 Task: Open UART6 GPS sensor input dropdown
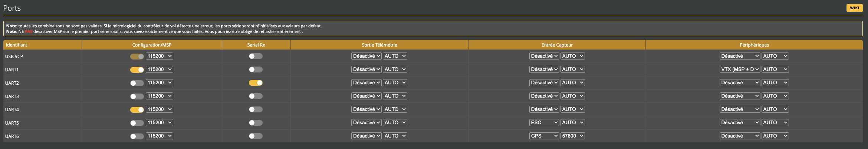tap(544, 136)
